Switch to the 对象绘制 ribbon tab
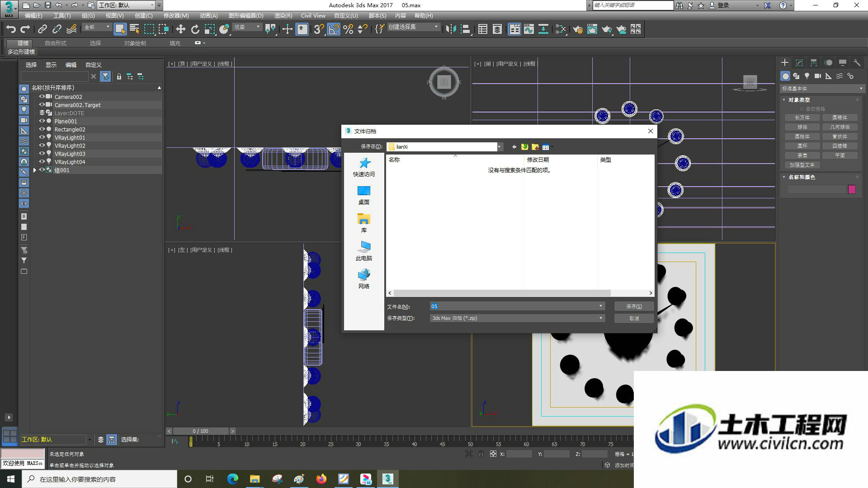The width and height of the screenshot is (868, 488). pyautogui.click(x=135, y=43)
